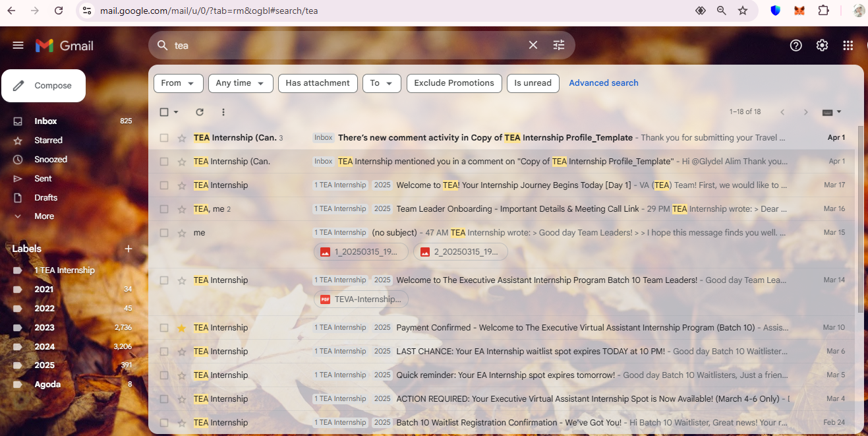868x436 pixels.
Task: Open Advanced search link
Action: (604, 83)
